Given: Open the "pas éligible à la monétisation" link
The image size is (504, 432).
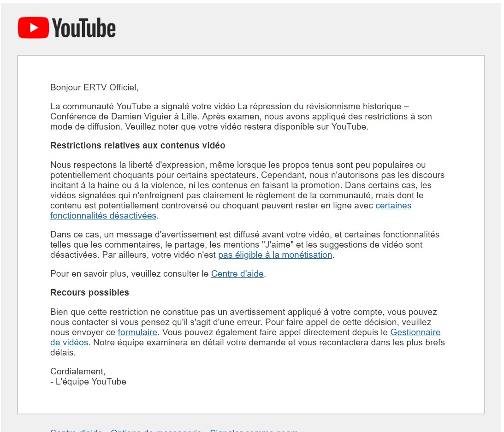Looking at the screenshot, I should pyautogui.click(x=275, y=255).
